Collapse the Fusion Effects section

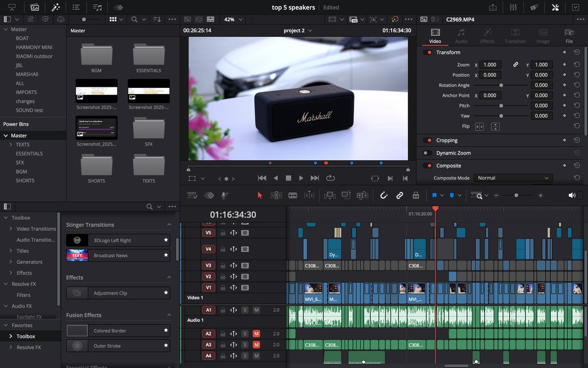point(169,315)
